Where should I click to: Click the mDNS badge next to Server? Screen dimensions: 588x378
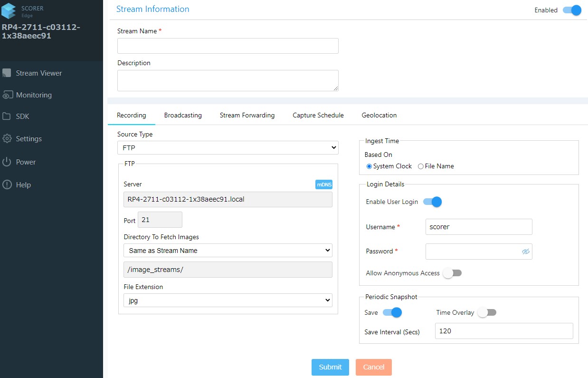pos(323,184)
